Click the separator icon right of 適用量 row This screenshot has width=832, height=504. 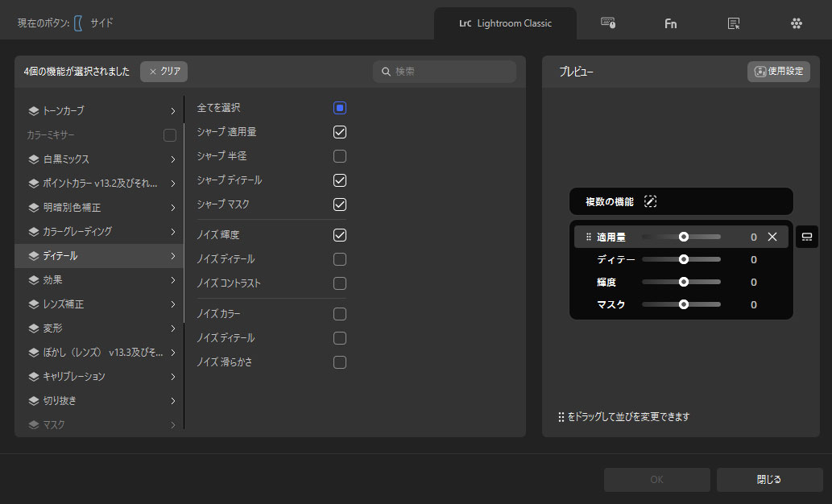(806, 237)
